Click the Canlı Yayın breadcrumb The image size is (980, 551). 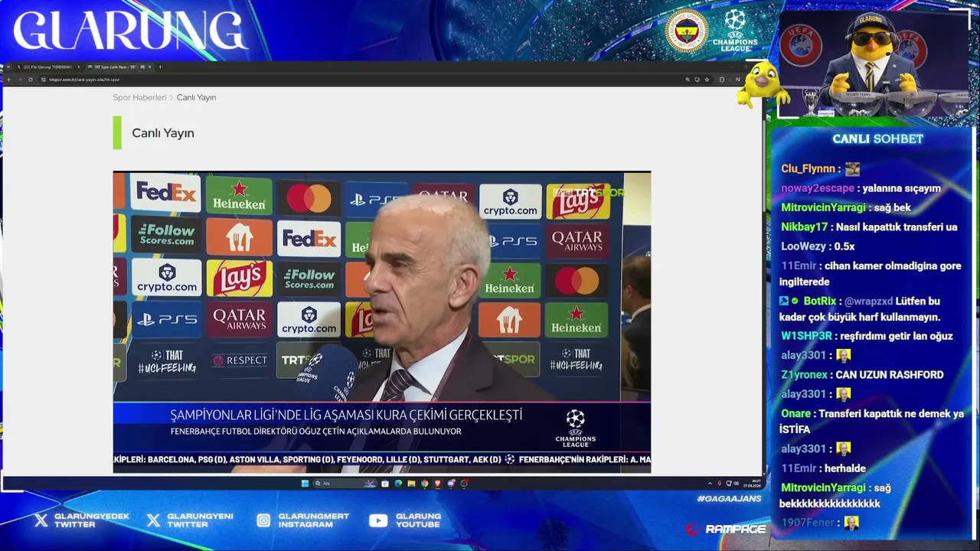(197, 98)
